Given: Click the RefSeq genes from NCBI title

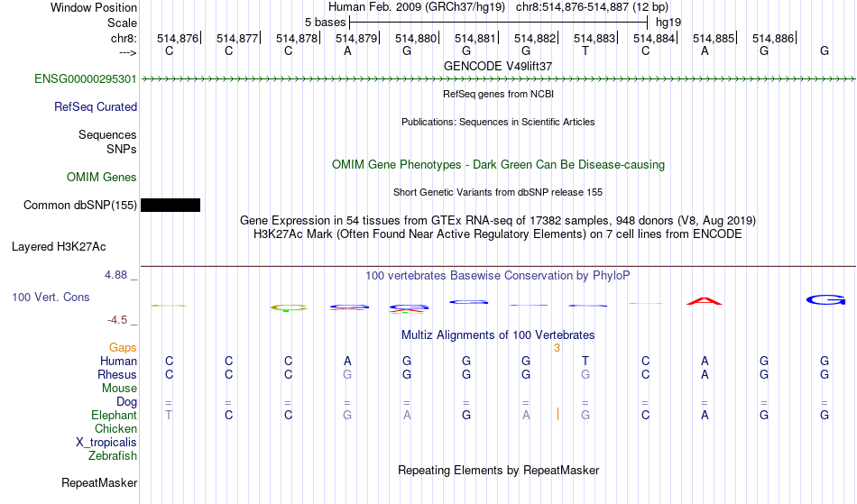Looking at the screenshot, I should pyautogui.click(x=498, y=94).
